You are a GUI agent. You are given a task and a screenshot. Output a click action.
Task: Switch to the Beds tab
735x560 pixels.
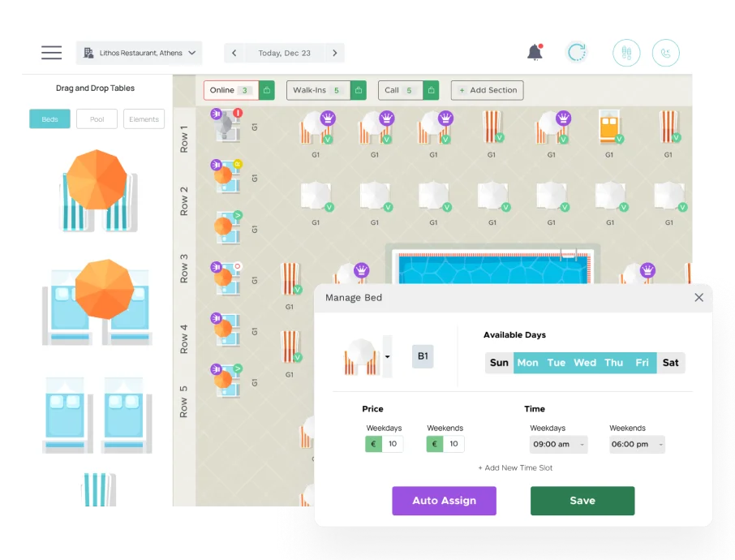[x=49, y=119]
